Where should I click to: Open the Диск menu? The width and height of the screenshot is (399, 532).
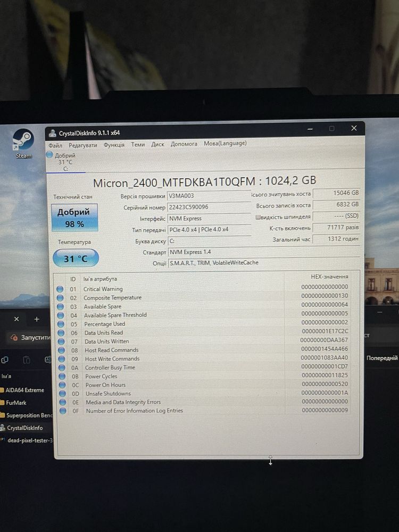click(x=157, y=144)
